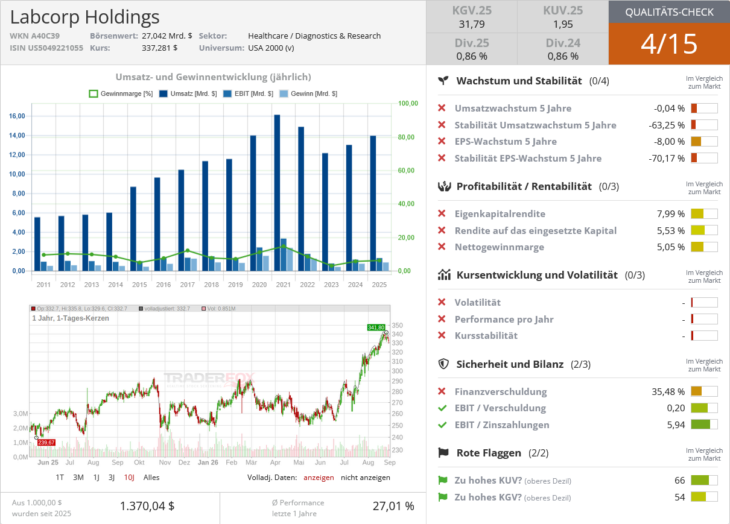Click market comparison bar for Umsatzwachstum 5 Jahre

(704, 108)
